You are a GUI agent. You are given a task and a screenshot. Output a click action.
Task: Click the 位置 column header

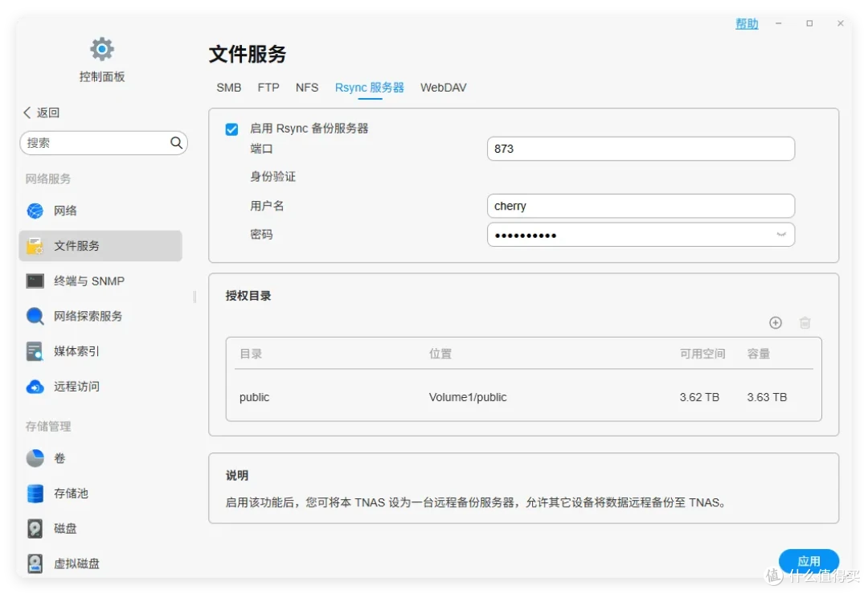click(440, 354)
